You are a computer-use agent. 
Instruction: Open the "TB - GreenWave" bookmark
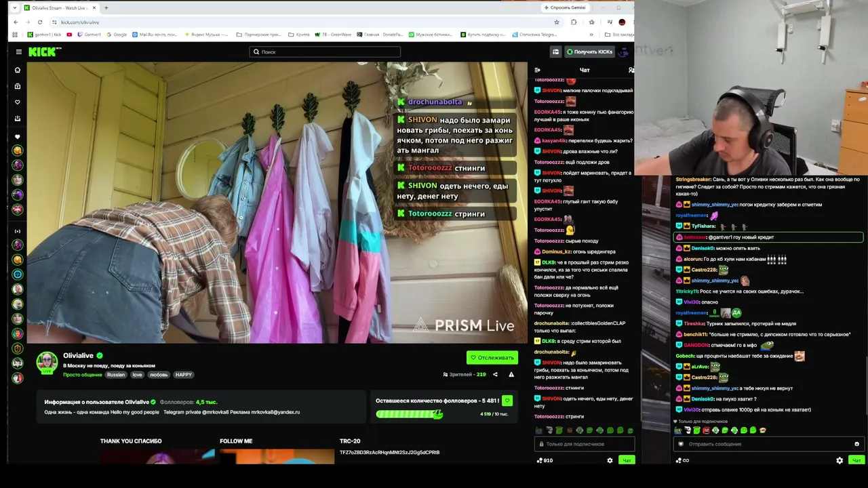(x=334, y=35)
